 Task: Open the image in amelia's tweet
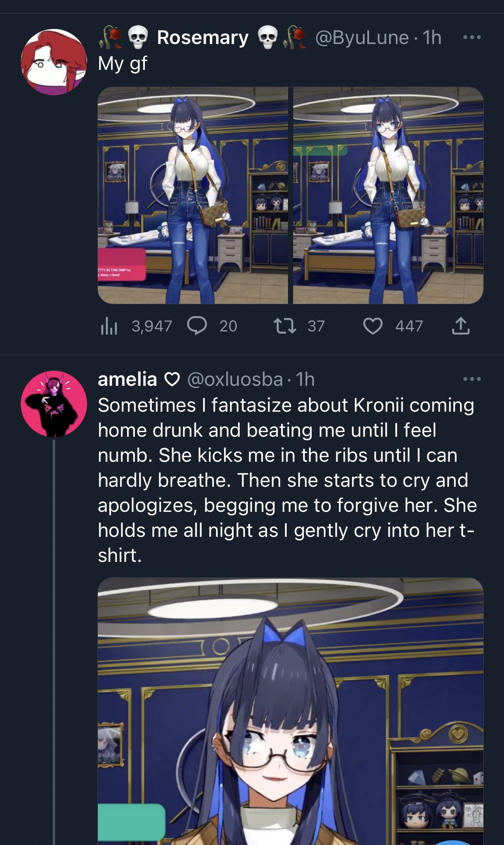pos(291,711)
